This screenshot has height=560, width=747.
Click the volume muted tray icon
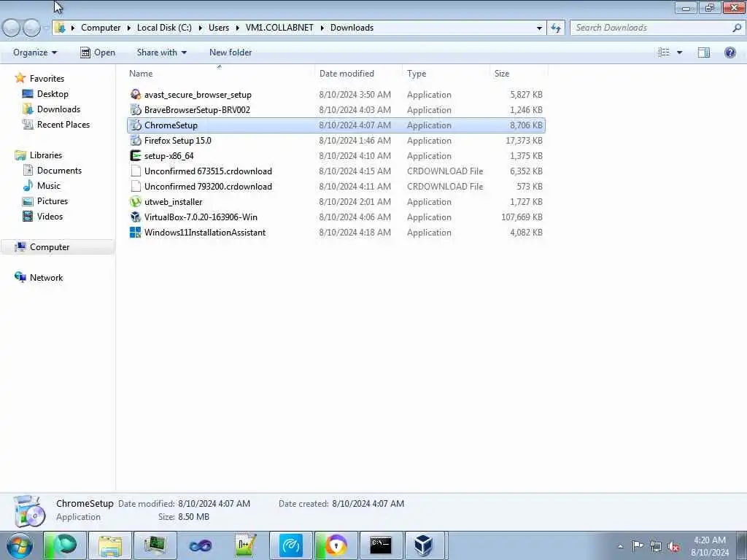coord(673,546)
